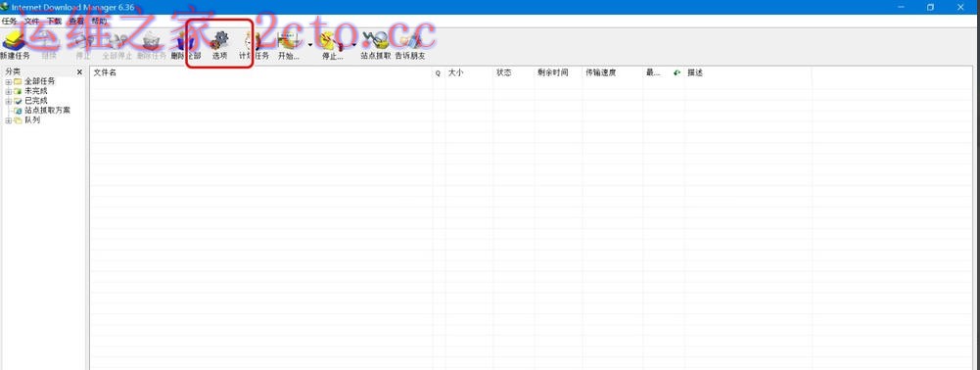Click the IDM app icon in title bar
Viewport: 980px width, 370px height.
pyautogui.click(x=4, y=7)
